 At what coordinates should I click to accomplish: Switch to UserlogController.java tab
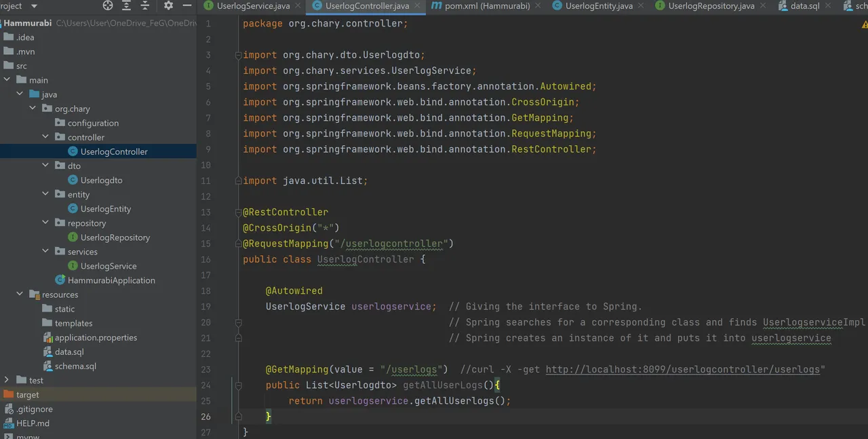click(367, 6)
